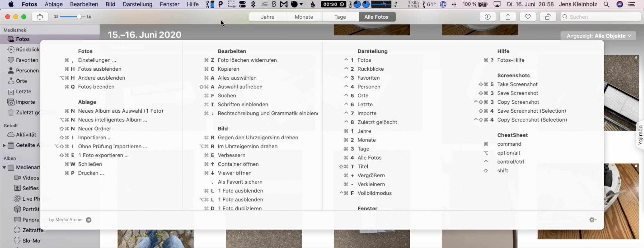Click the AirPlay display icon in menu bar
This screenshot has width=644, height=248.
pos(498,4)
